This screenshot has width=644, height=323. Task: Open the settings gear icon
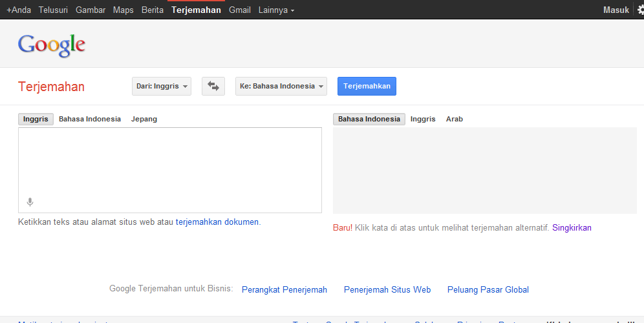640,10
